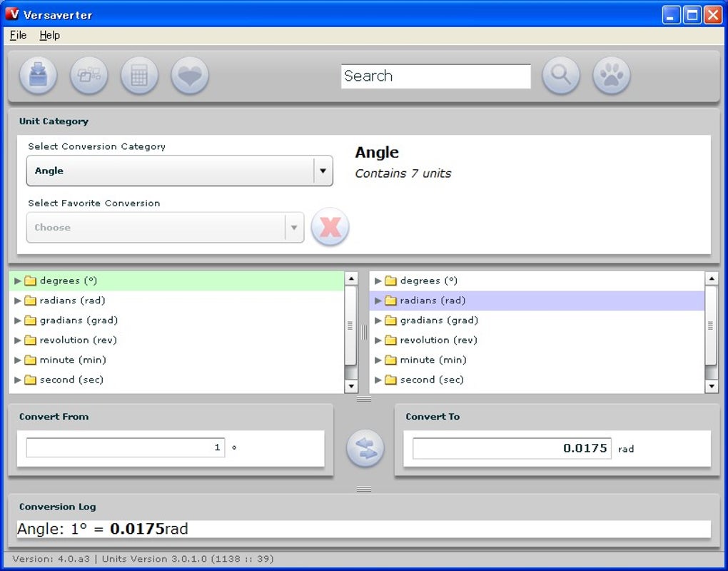The height and width of the screenshot is (571, 728).
Task: Click the red X remove favorite button
Action: [330, 227]
